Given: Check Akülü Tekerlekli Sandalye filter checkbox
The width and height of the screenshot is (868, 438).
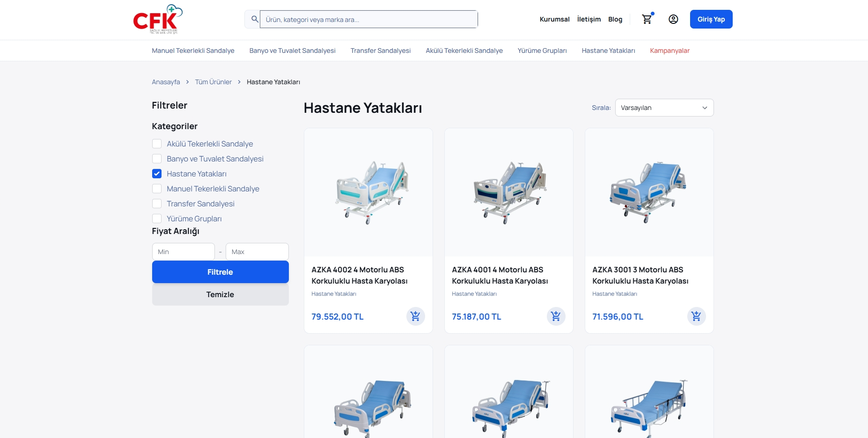Looking at the screenshot, I should (x=157, y=144).
